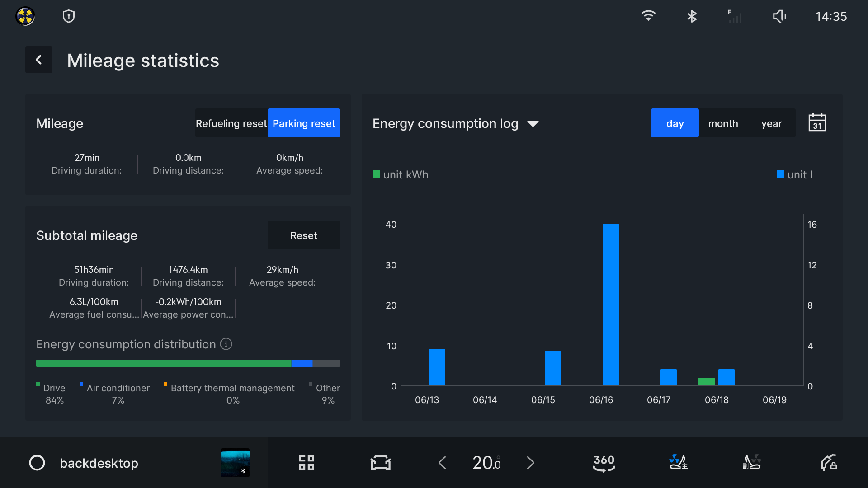
Task: Open the 360 camera view
Action: coord(604,463)
